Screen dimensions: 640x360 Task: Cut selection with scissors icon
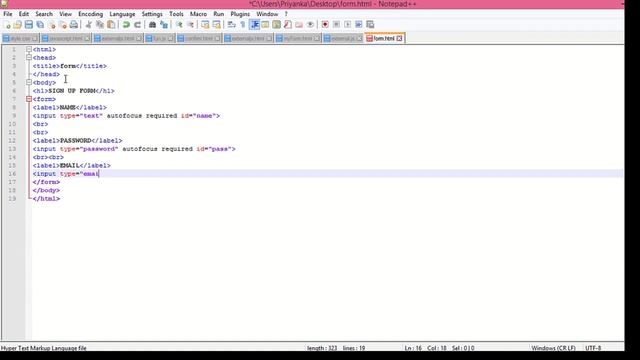[x=89, y=25]
